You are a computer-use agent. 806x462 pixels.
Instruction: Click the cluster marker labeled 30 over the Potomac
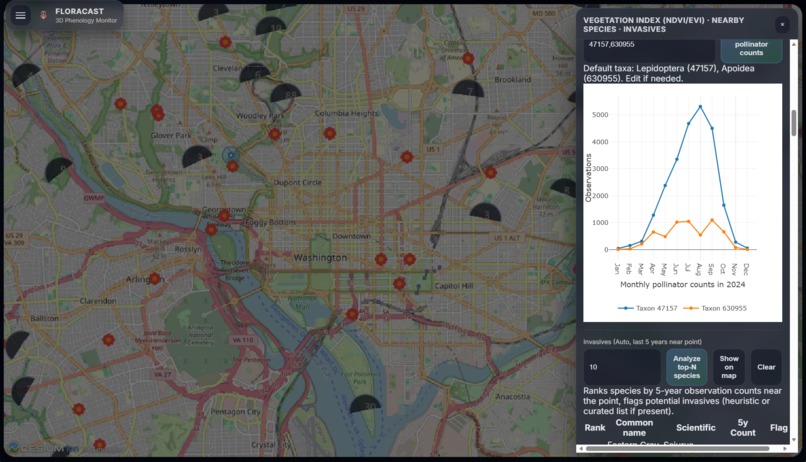coord(365,404)
